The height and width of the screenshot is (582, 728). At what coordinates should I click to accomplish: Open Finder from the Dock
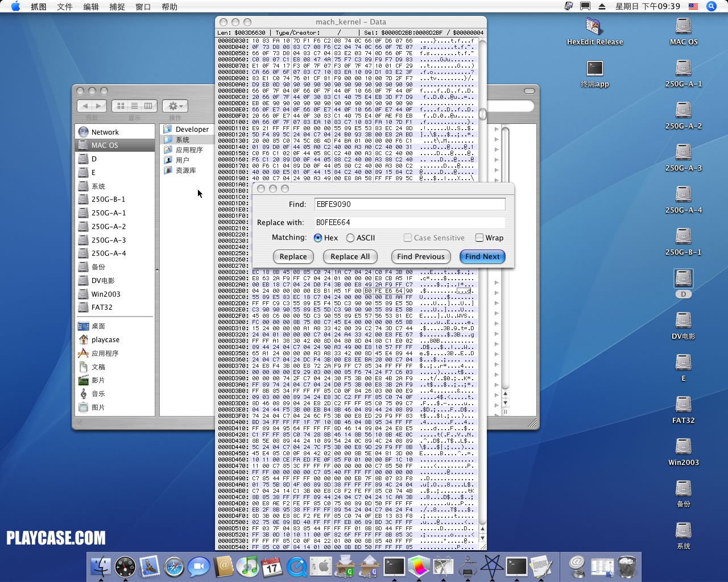click(x=101, y=566)
